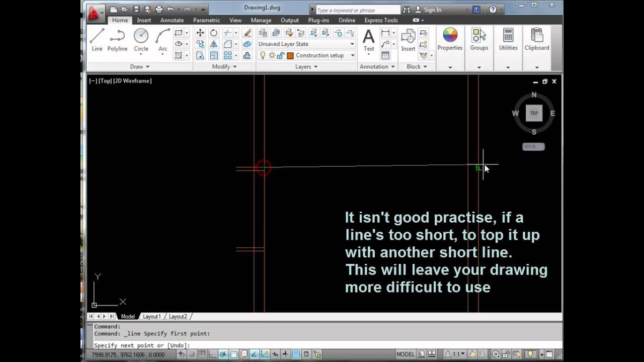The image size is (644, 362).
Task: Click the Explode tool icon
Action: (247, 44)
